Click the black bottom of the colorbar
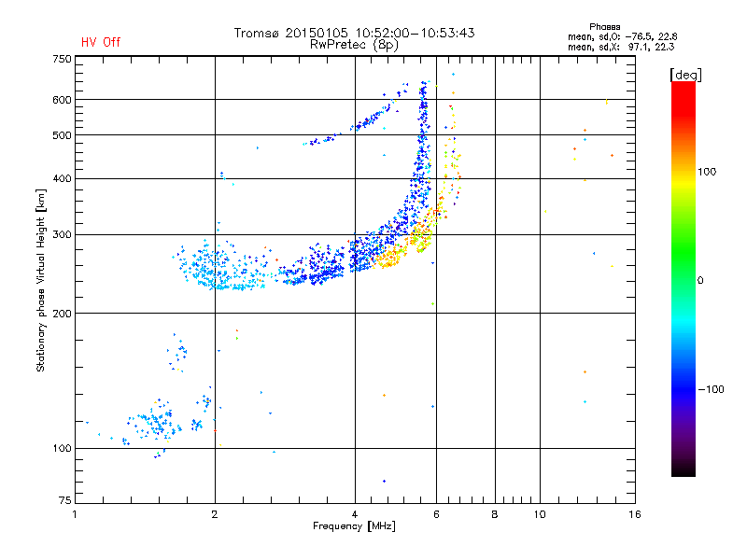The image size is (747, 560). pyautogui.click(x=683, y=471)
